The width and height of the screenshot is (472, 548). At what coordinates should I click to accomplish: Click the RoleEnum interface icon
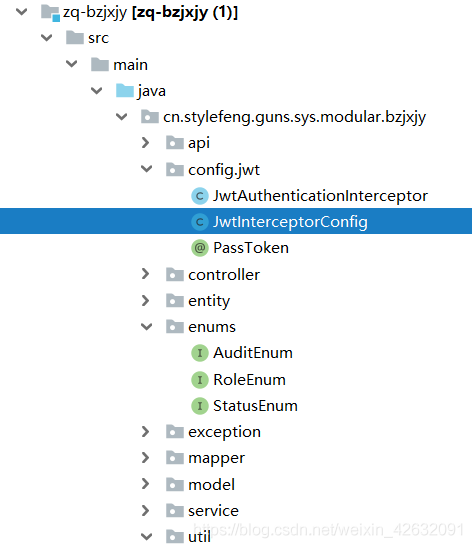click(200, 380)
